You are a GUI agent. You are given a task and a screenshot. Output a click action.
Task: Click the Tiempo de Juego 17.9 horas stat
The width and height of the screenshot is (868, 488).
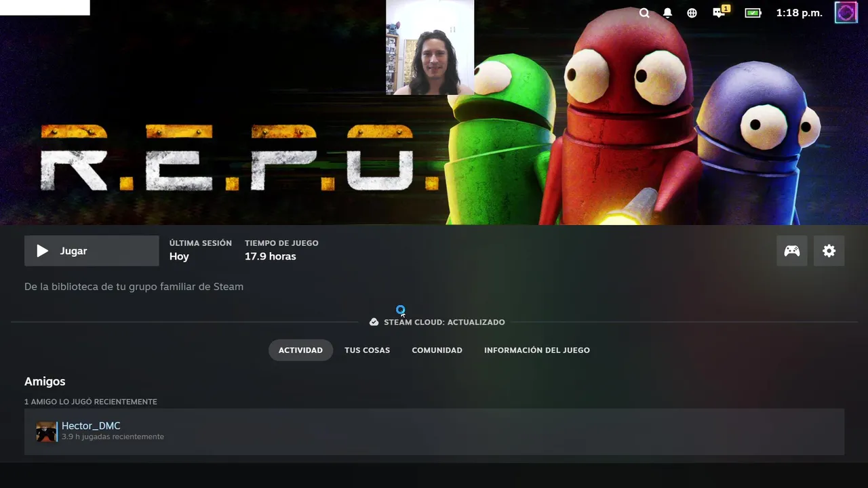[281, 250]
